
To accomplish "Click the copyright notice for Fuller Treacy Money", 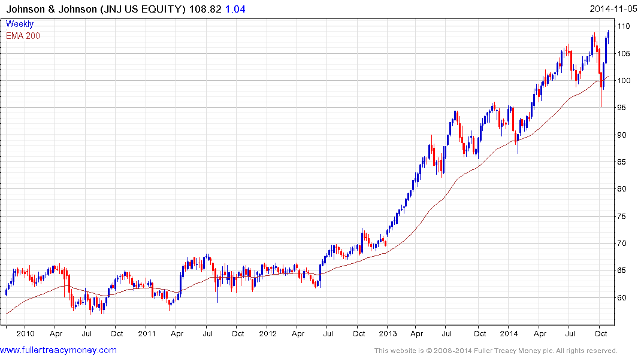I will [x=496, y=351].
